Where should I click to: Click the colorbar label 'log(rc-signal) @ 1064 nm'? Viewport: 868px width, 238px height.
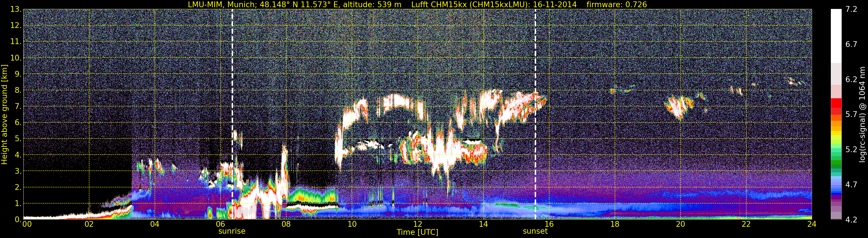pos(862,115)
